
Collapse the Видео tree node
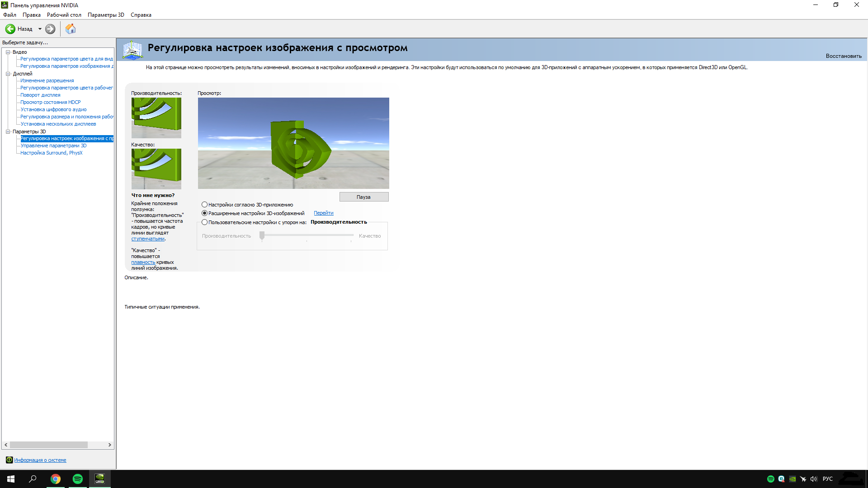[8, 52]
